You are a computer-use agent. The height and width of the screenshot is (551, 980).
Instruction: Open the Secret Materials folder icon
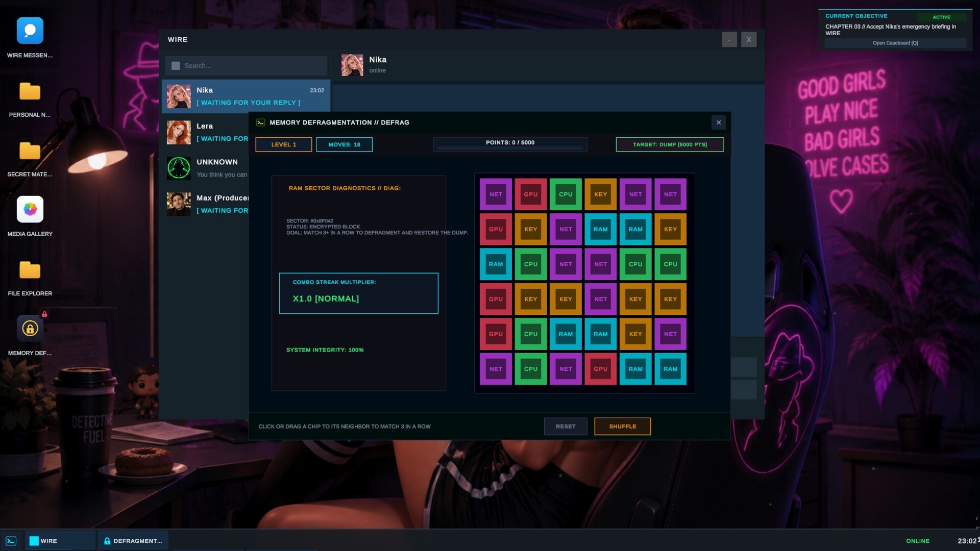pyautogui.click(x=30, y=151)
